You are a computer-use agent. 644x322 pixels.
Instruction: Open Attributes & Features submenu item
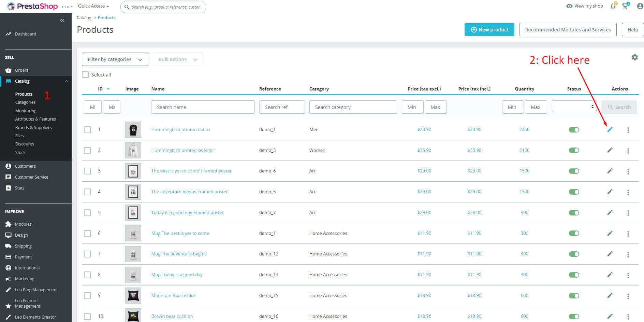point(35,119)
